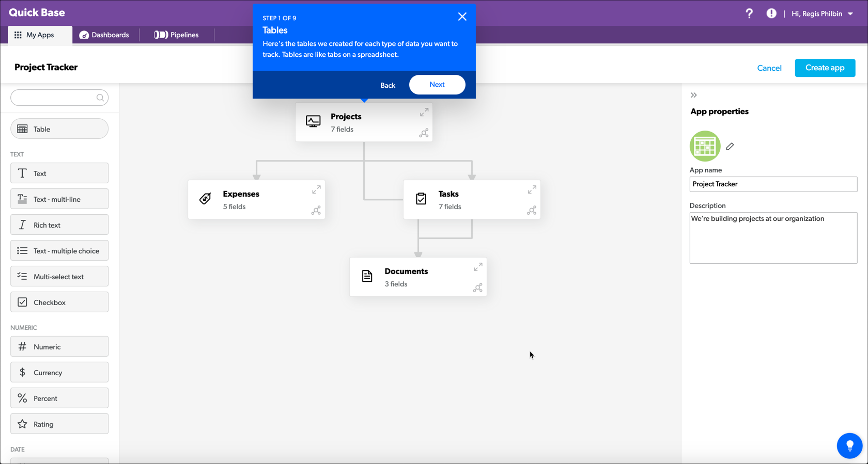
Task: Open the Pipelines tab
Action: click(x=176, y=35)
